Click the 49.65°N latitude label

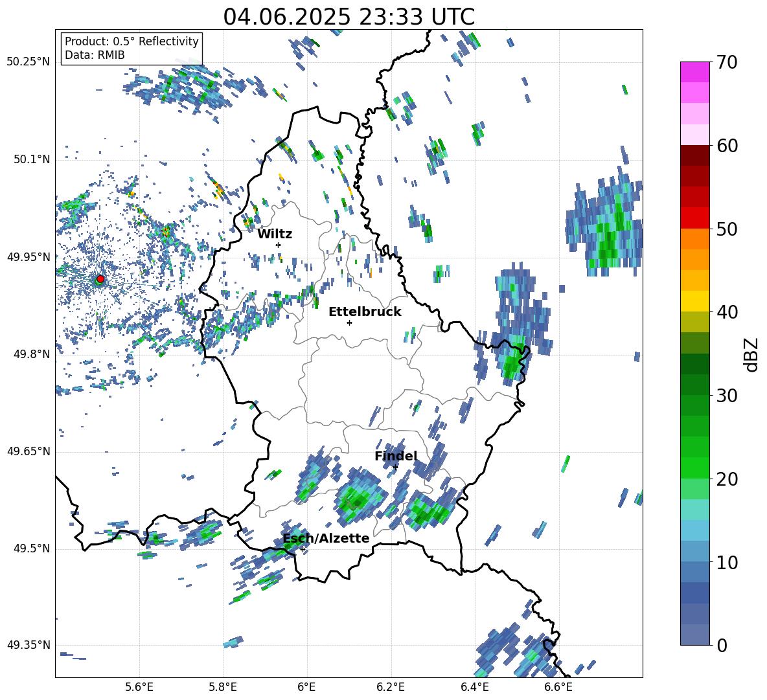pyautogui.click(x=28, y=451)
